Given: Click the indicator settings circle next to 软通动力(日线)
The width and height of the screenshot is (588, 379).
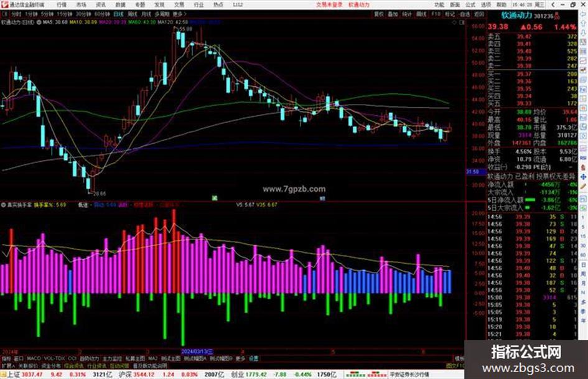Looking at the screenshot, I should (x=39, y=22).
